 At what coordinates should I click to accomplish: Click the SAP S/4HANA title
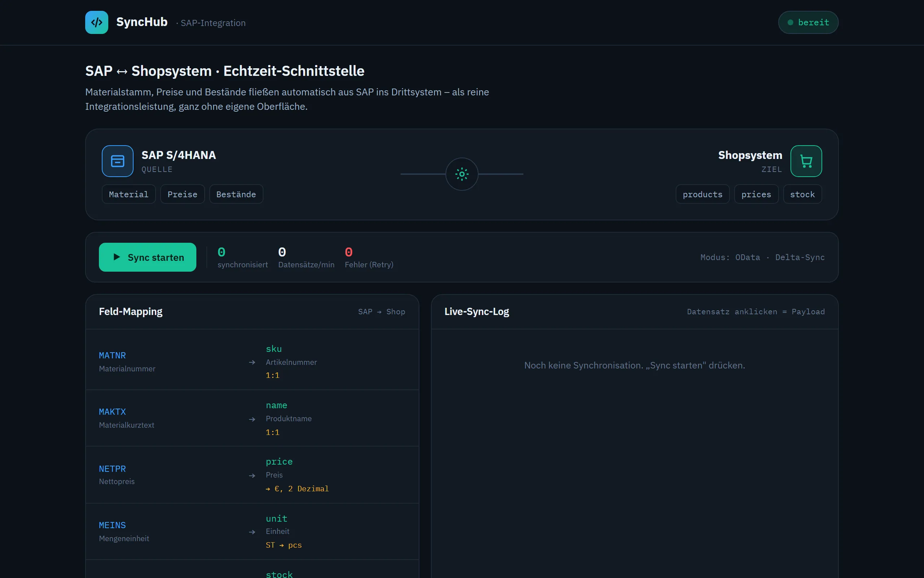click(x=179, y=155)
